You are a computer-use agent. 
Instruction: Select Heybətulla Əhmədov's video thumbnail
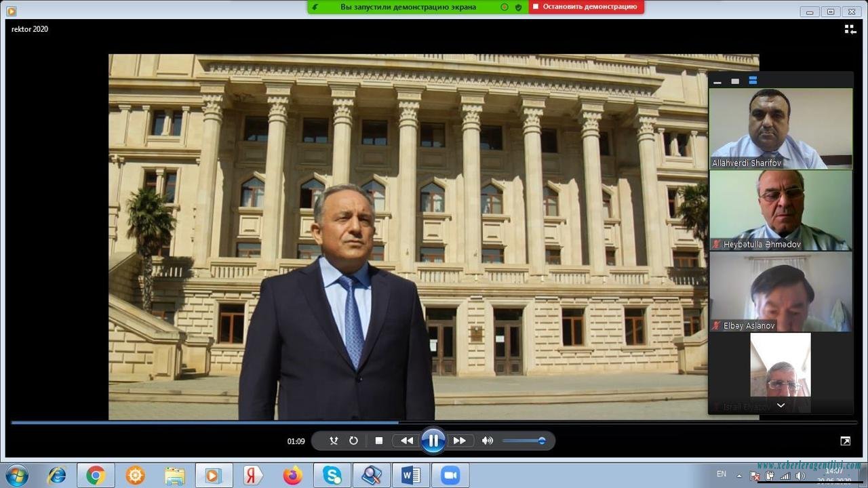781,210
